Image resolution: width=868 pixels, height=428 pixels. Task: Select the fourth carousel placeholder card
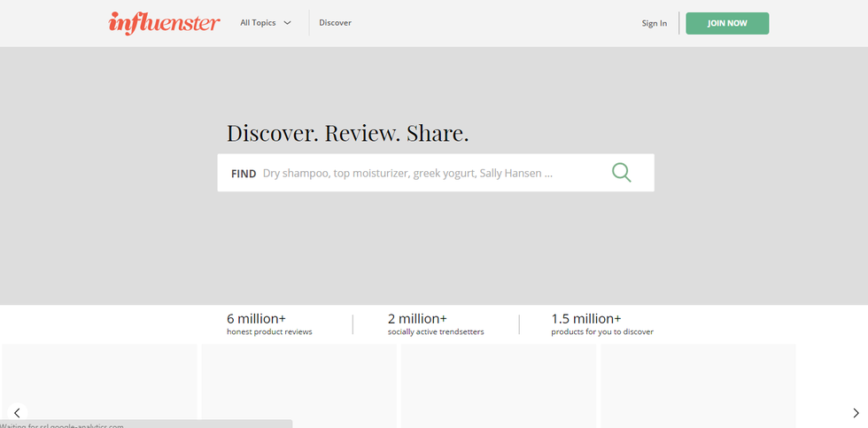698,381
